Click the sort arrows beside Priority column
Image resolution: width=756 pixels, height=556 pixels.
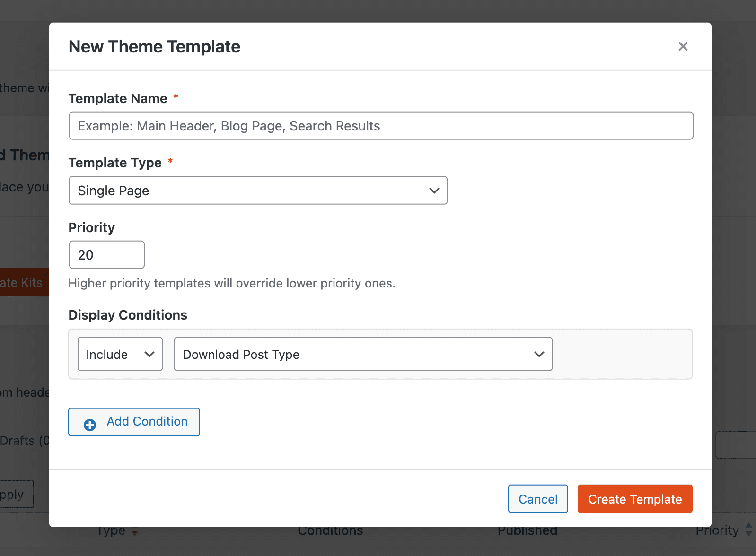tap(748, 530)
